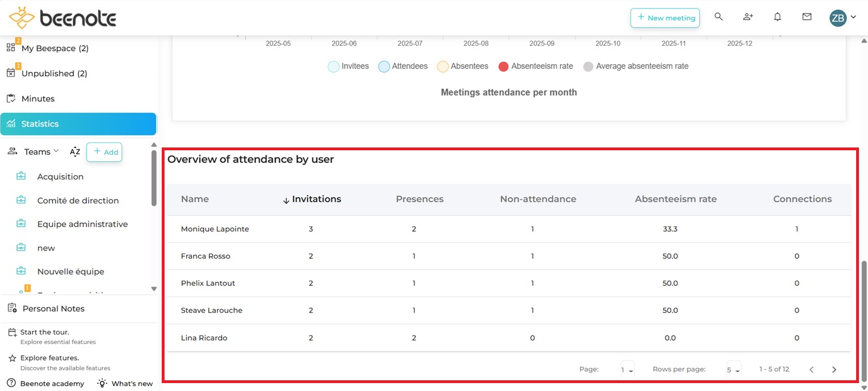Image resolution: width=868 pixels, height=391 pixels.
Task: Click the invite user icon
Action: click(748, 17)
